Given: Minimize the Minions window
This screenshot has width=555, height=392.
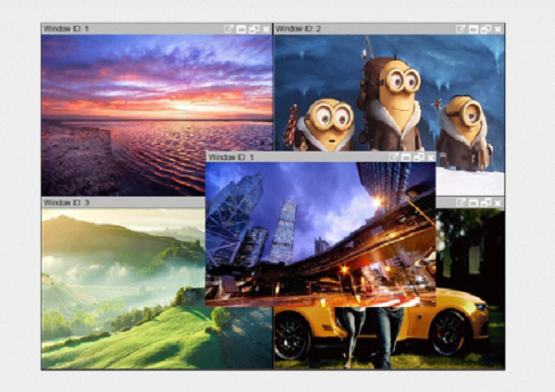Looking at the screenshot, I should click(473, 30).
